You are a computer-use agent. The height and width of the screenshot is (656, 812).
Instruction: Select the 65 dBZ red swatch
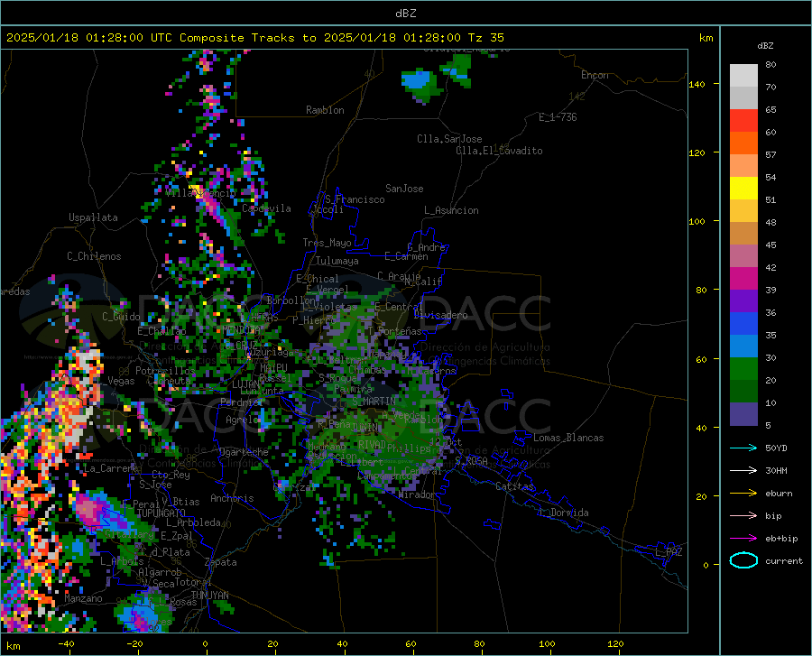743,121
